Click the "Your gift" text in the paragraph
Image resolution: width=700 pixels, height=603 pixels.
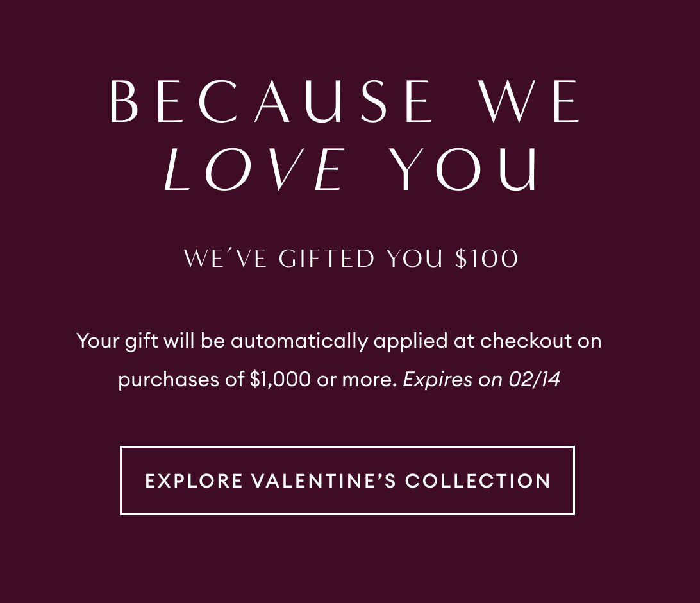click(x=117, y=341)
